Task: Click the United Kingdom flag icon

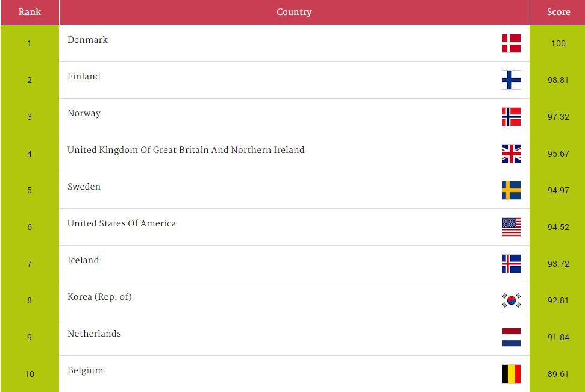Action: coord(511,154)
